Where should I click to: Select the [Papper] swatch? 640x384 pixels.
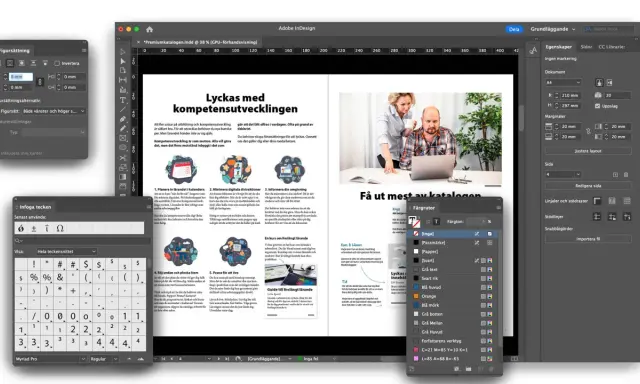(453, 251)
